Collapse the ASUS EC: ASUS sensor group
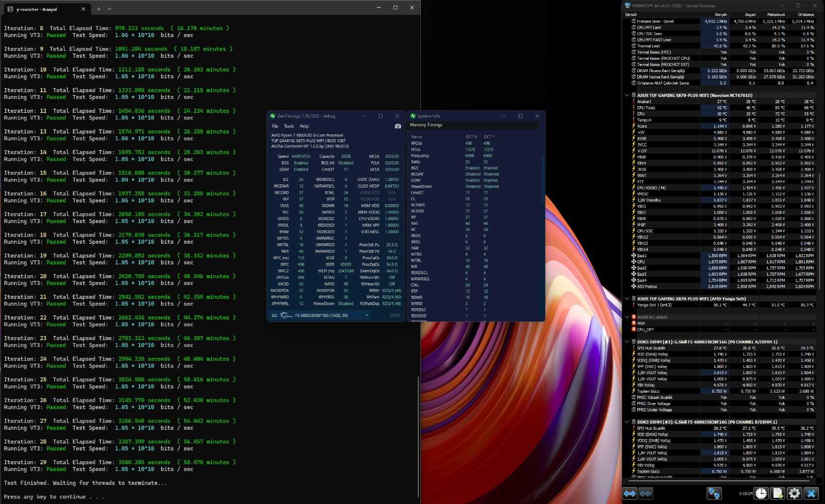This screenshot has height=504, width=825. [x=627, y=317]
